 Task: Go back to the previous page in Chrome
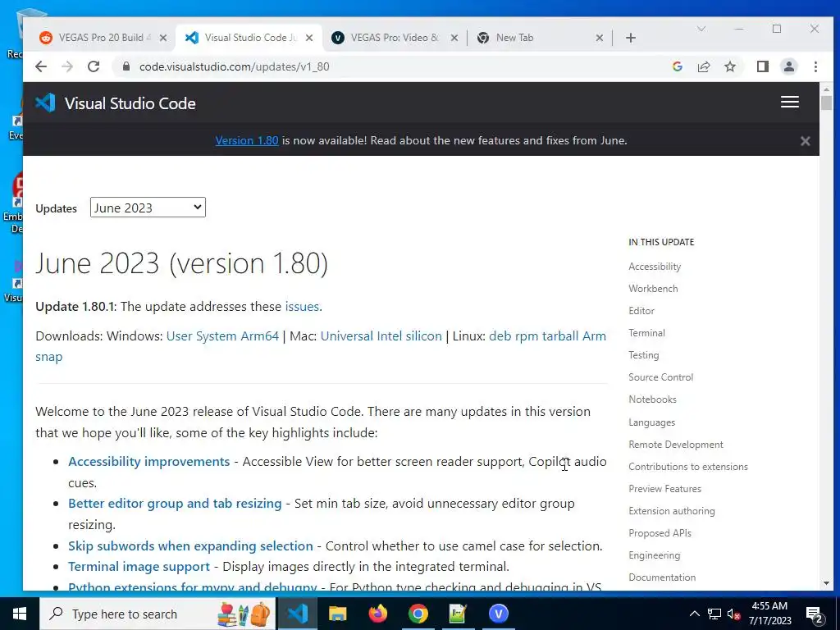click(41, 66)
